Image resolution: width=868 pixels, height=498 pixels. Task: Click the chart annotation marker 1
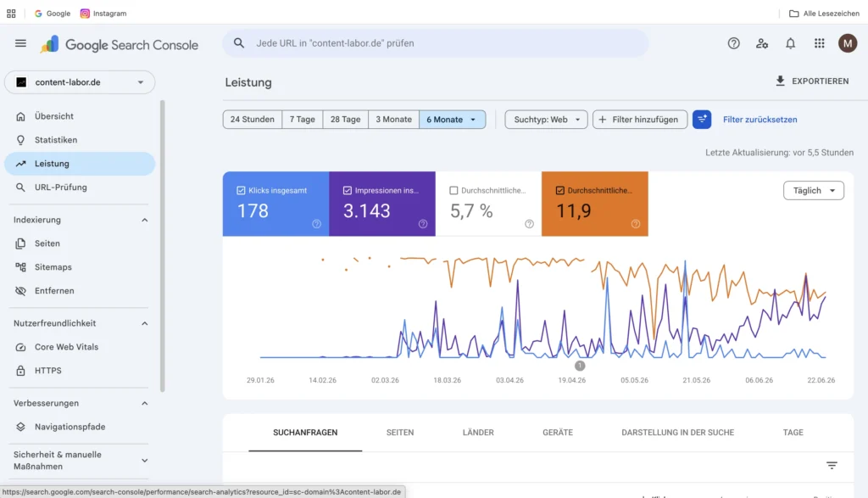580,366
